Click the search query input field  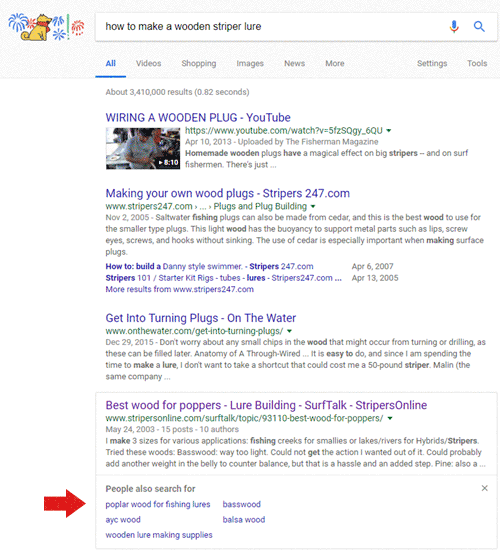pos(272,27)
